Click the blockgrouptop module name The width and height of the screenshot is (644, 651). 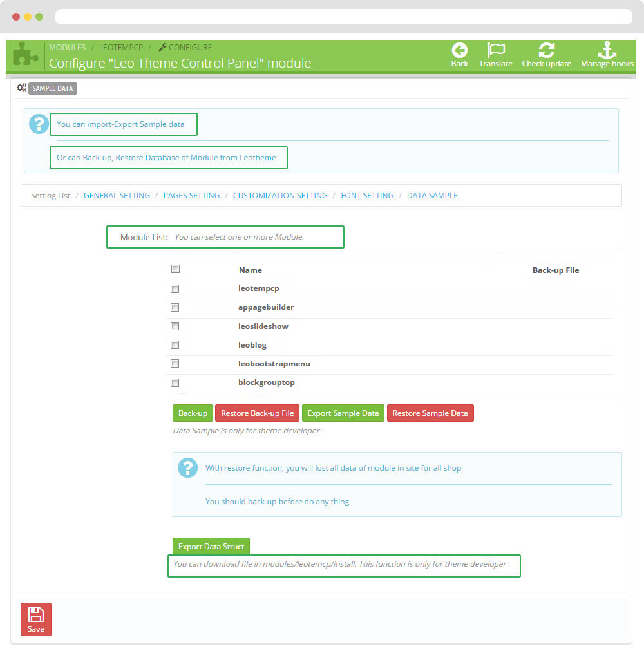(x=266, y=382)
